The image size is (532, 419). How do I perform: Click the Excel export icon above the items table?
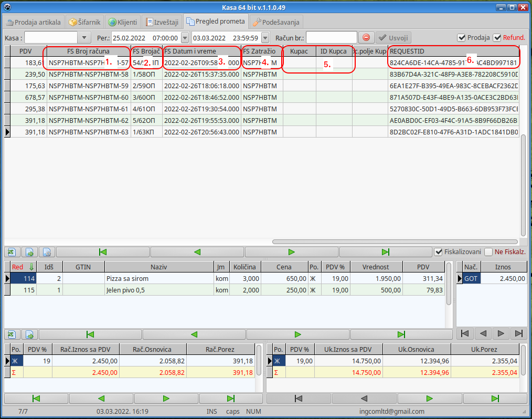(x=12, y=252)
